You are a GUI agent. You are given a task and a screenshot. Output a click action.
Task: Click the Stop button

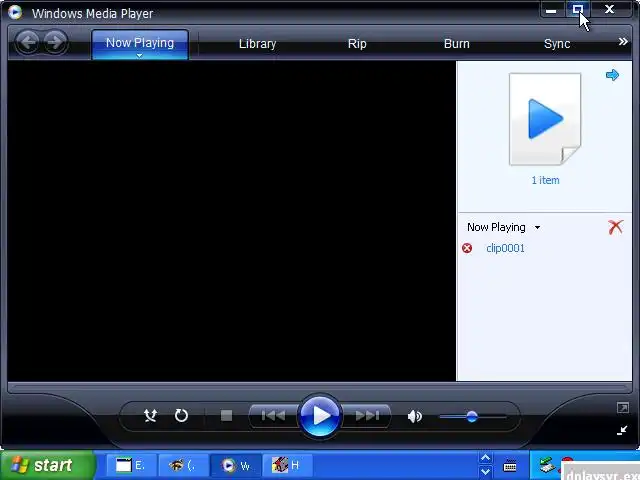226,416
